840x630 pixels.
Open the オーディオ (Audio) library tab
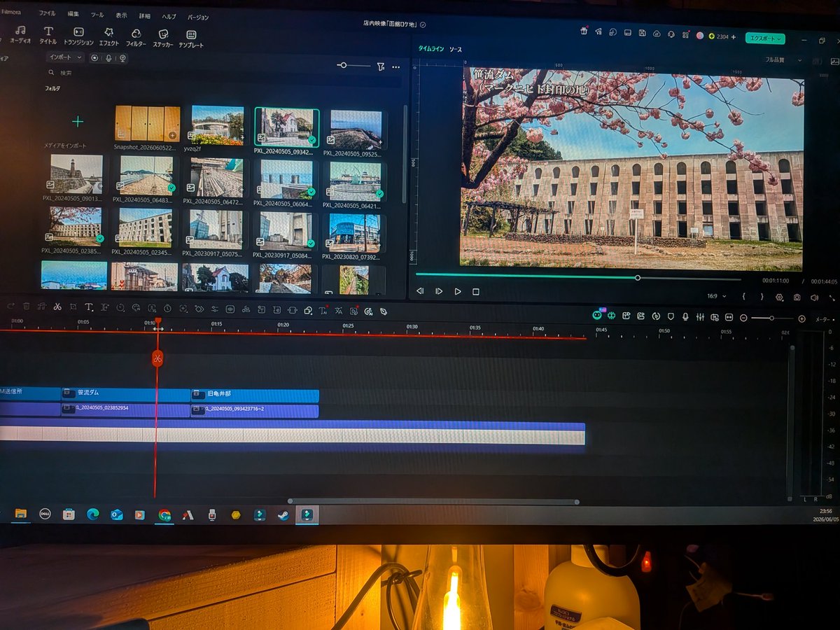tap(20, 35)
